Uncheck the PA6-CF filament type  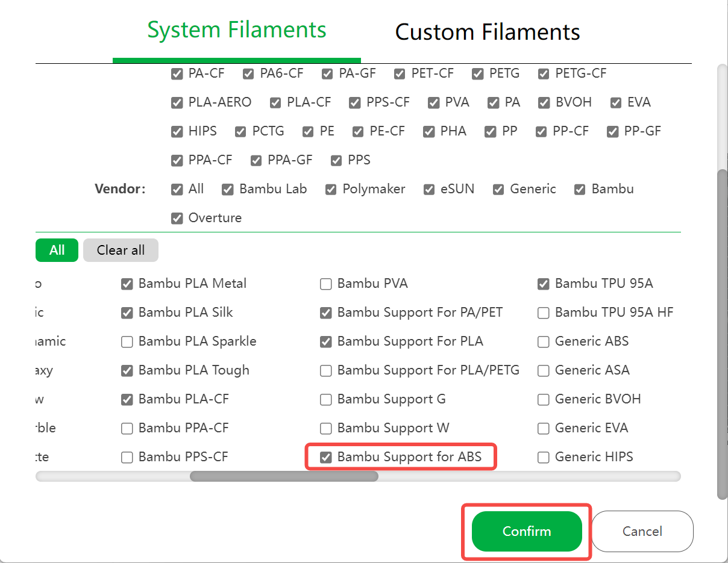[x=248, y=73]
